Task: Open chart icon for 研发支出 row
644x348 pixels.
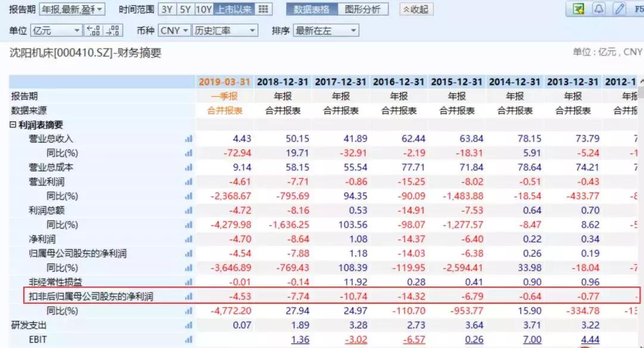Action: (x=188, y=325)
